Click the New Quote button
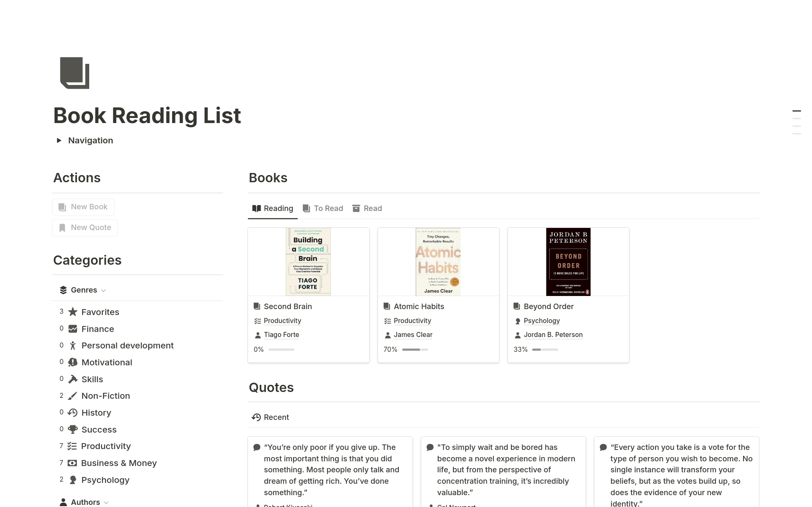This screenshot has height=507, width=812. [x=85, y=227]
